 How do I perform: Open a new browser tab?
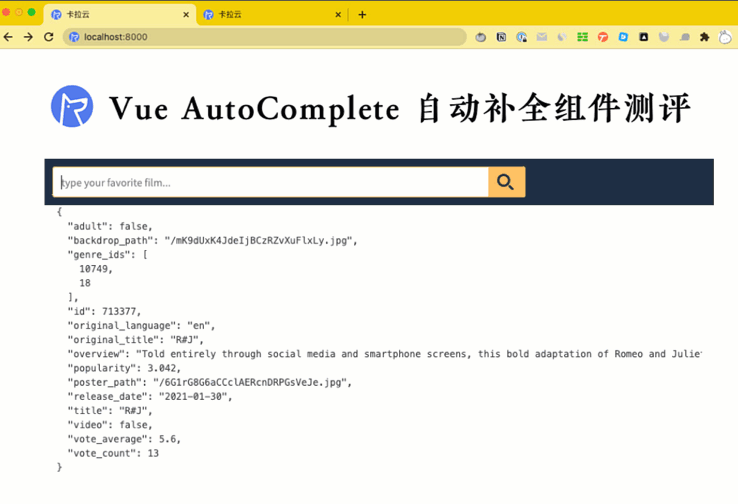(362, 15)
